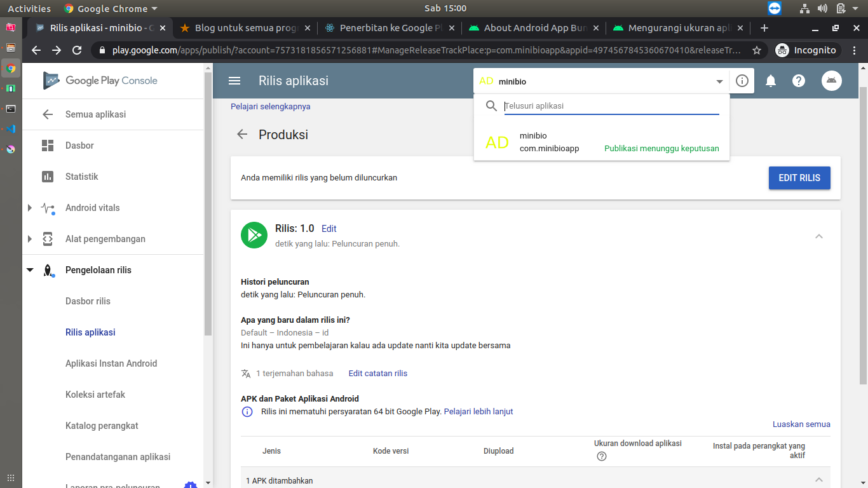Click the Dasbor grid icon
Viewport: 868px width, 488px height.
click(48, 146)
